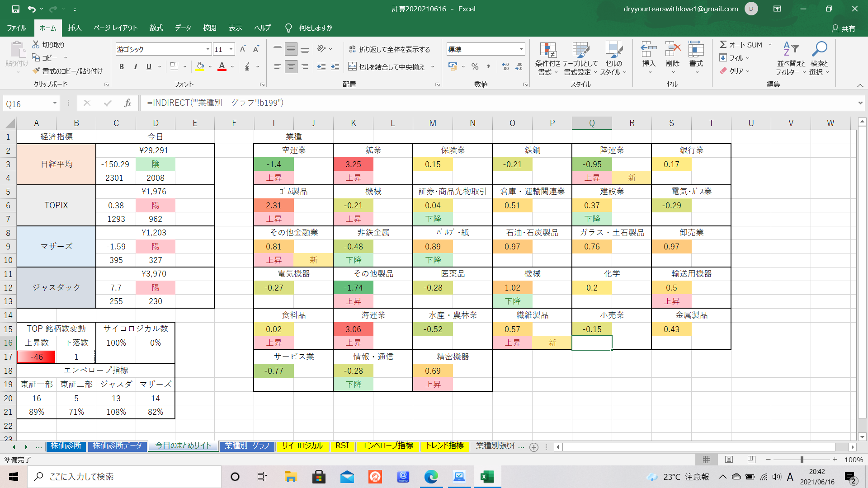Screen dimensions: 868x488
Task: Click the Increase Decimal icon
Action: [505, 66]
